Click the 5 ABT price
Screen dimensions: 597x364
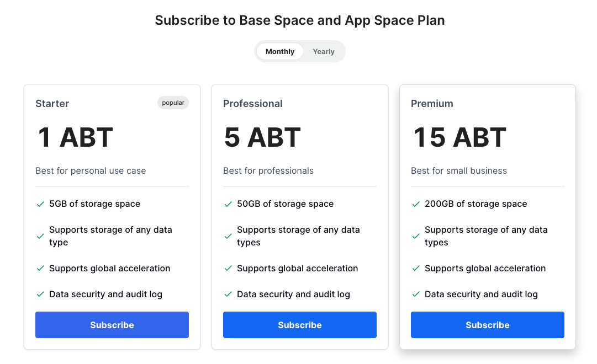[262, 137]
